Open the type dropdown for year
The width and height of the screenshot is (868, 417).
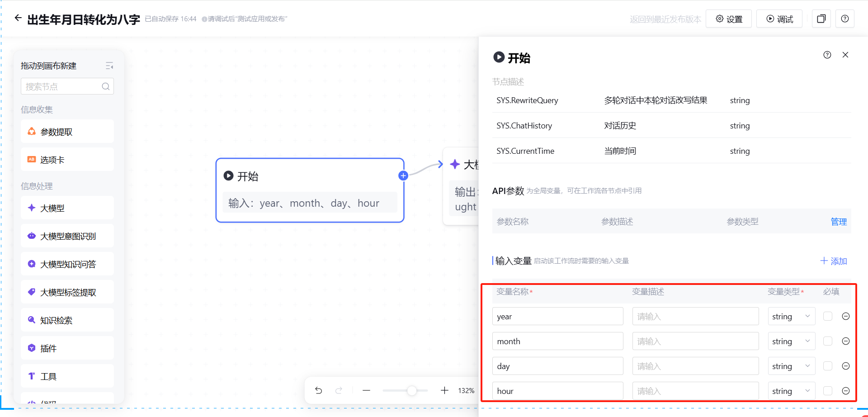click(792, 316)
